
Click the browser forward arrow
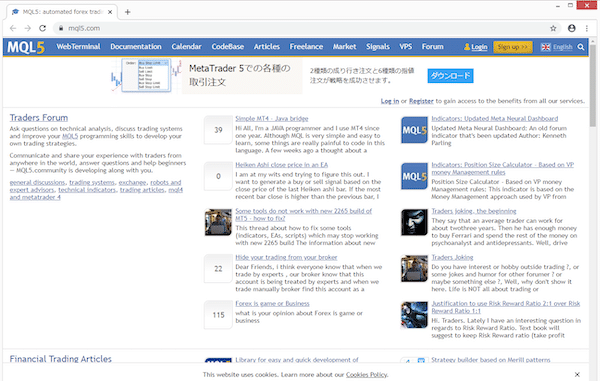pyautogui.click(x=28, y=28)
